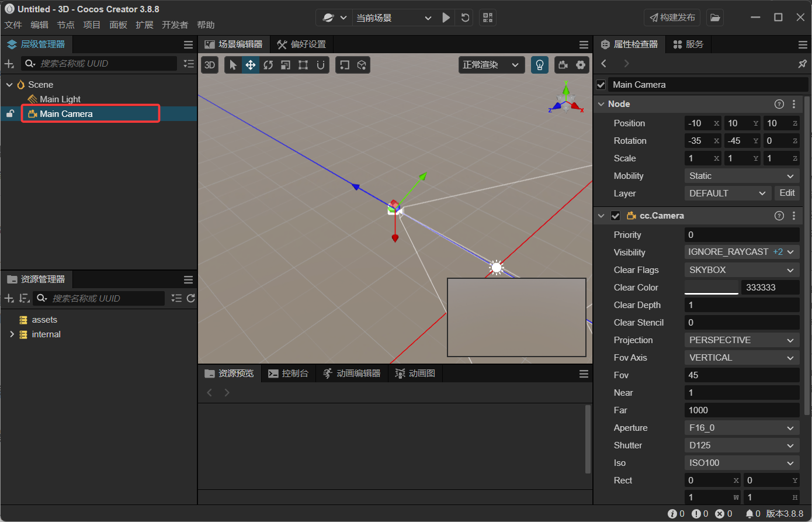
Task: Click the layer Edit button
Action: click(x=787, y=193)
